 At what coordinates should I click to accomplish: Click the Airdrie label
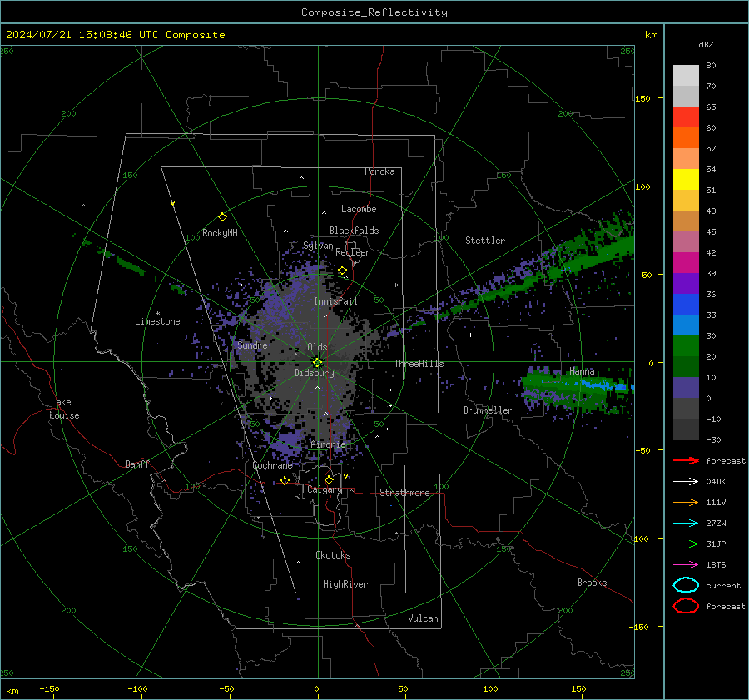point(328,444)
